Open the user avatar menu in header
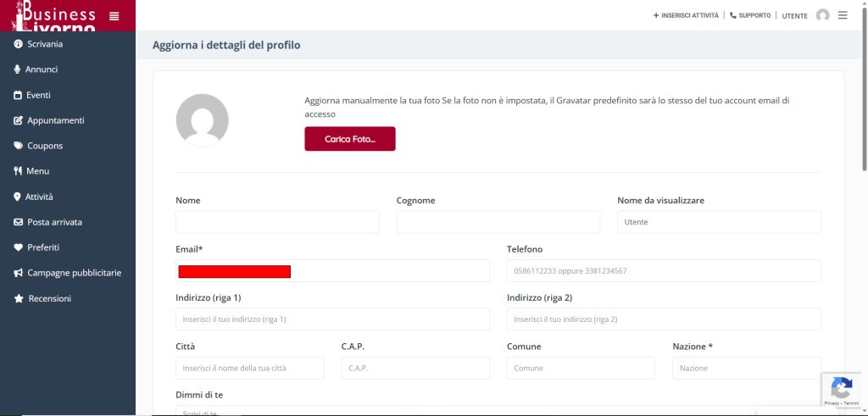868x416 pixels. point(822,15)
